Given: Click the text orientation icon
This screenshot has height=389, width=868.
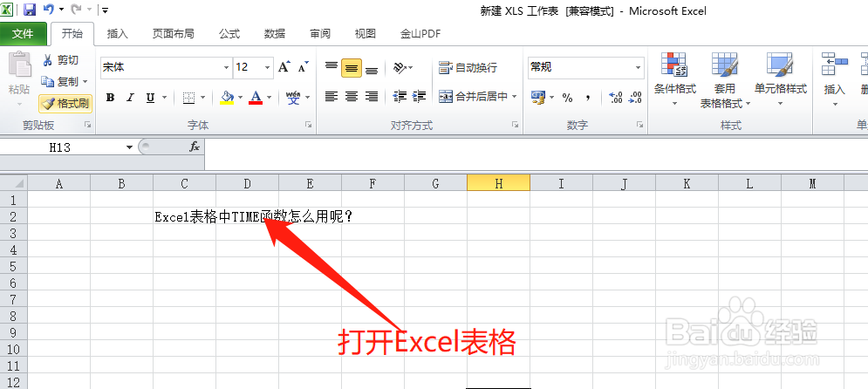Looking at the screenshot, I should (x=400, y=67).
